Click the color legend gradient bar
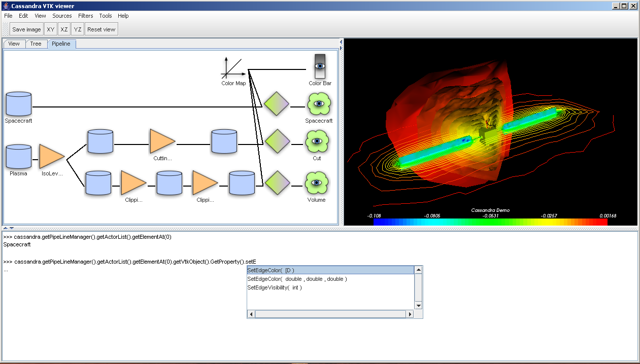Viewport: 640px width, 364px height. 490,222
